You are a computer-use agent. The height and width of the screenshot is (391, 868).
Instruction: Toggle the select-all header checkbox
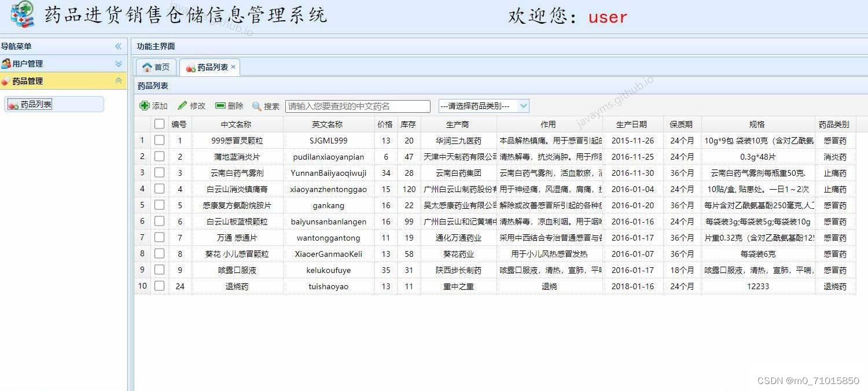(159, 124)
